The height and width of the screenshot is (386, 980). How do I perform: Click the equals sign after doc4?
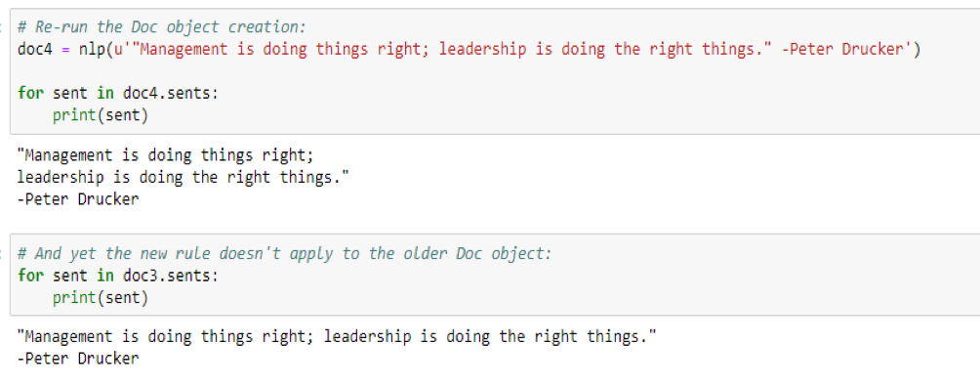tap(65, 50)
